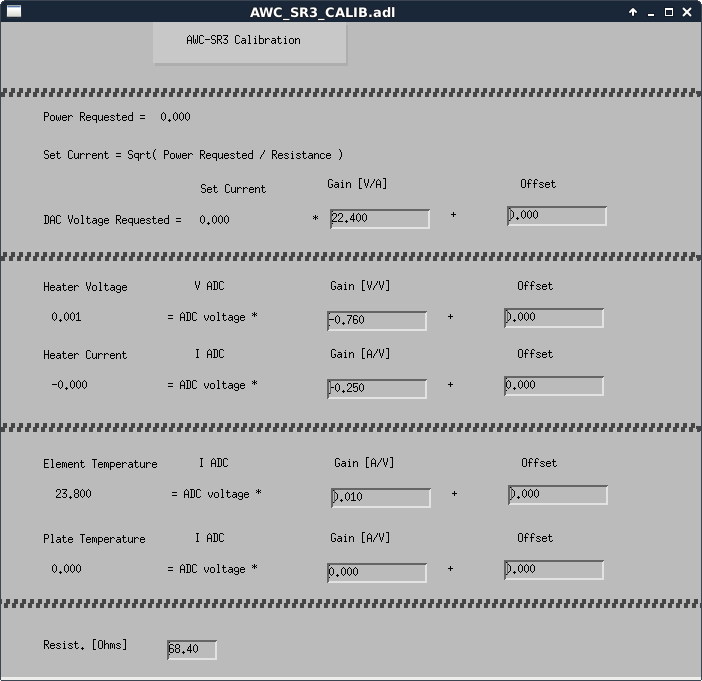The image size is (702, 681).
Task: Click the Plate Temperature Gain input field
Action: tap(377, 573)
